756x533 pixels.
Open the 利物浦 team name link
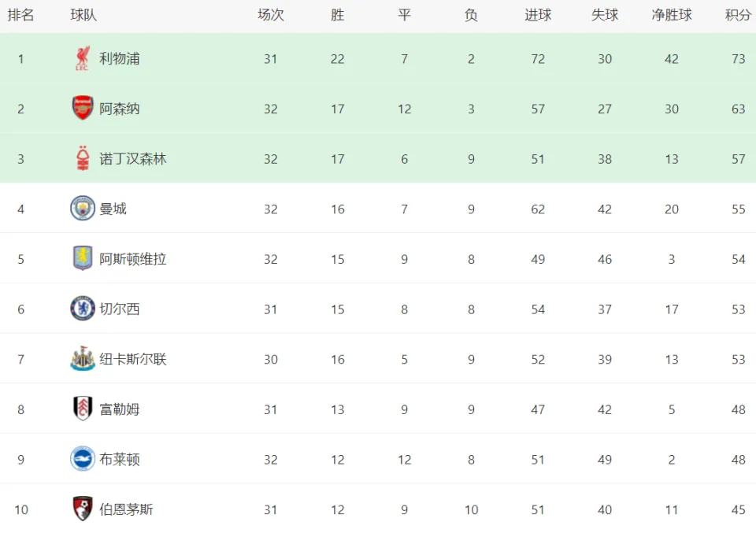(120, 59)
